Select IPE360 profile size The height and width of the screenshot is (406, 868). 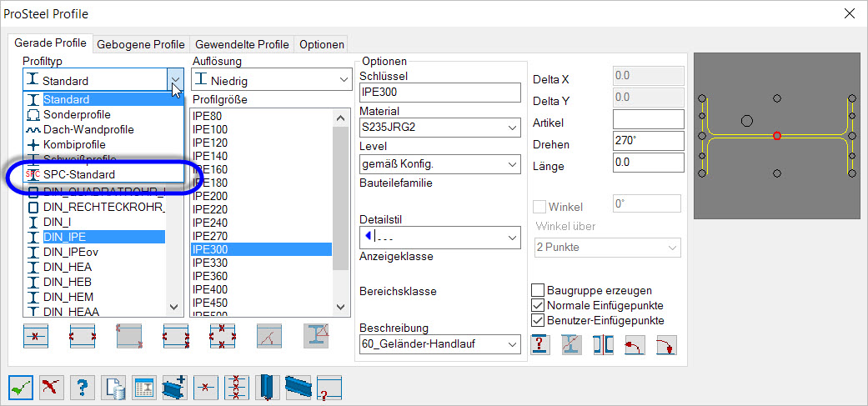point(261,276)
